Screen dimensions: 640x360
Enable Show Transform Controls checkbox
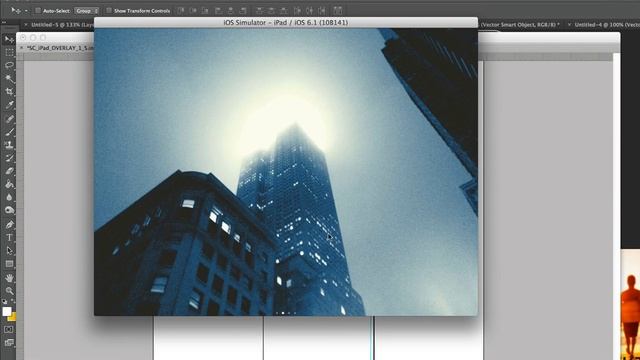pos(109,11)
